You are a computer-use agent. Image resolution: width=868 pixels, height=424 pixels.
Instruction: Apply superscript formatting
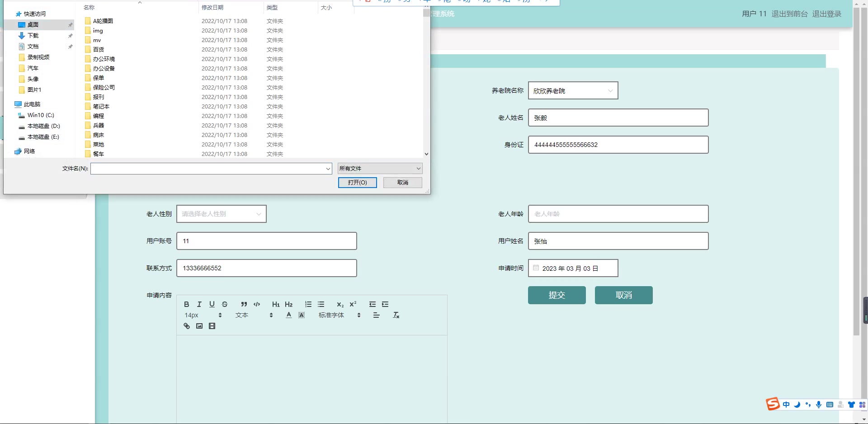click(x=353, y=304)
